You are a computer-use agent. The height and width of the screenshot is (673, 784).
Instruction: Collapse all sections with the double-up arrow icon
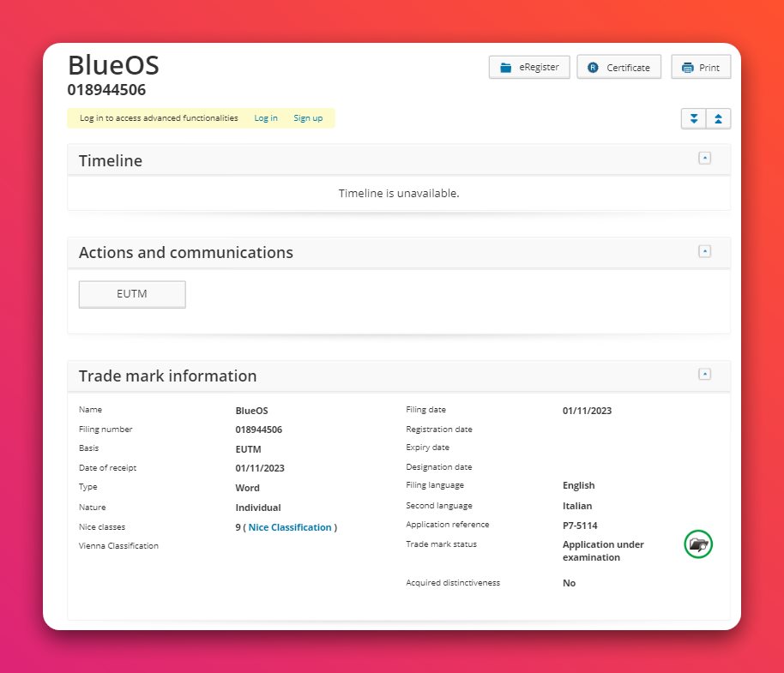pos(718,118)
